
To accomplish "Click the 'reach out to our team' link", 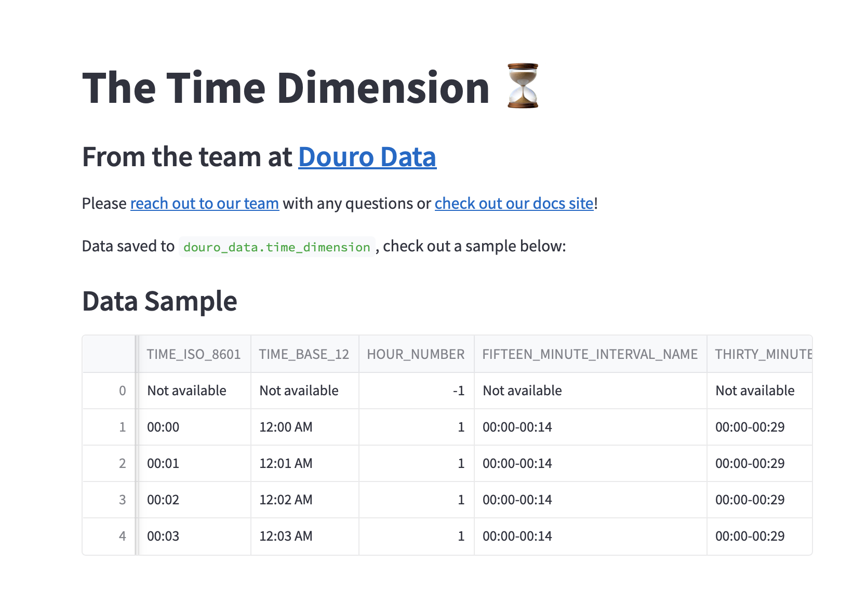I will point(204,203).
